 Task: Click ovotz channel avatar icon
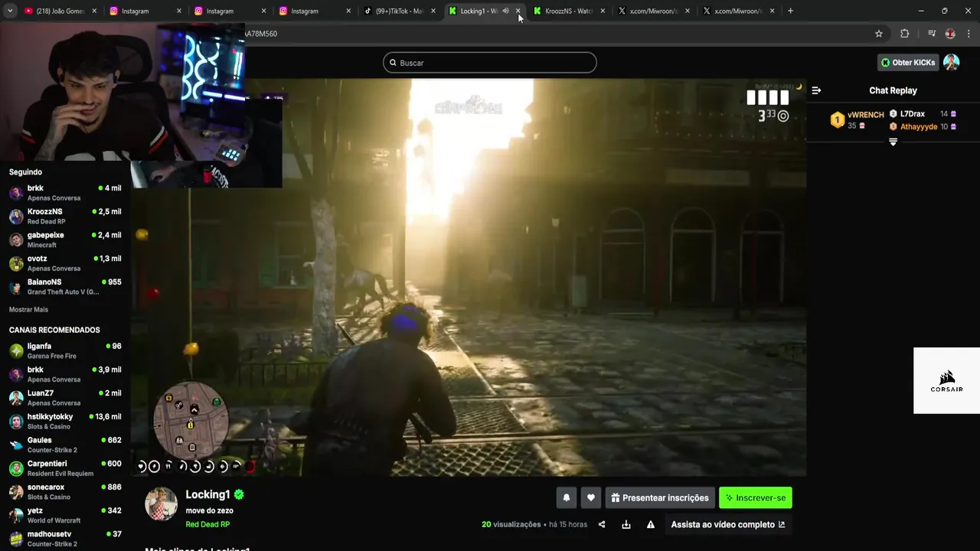[x=16, y=264]
